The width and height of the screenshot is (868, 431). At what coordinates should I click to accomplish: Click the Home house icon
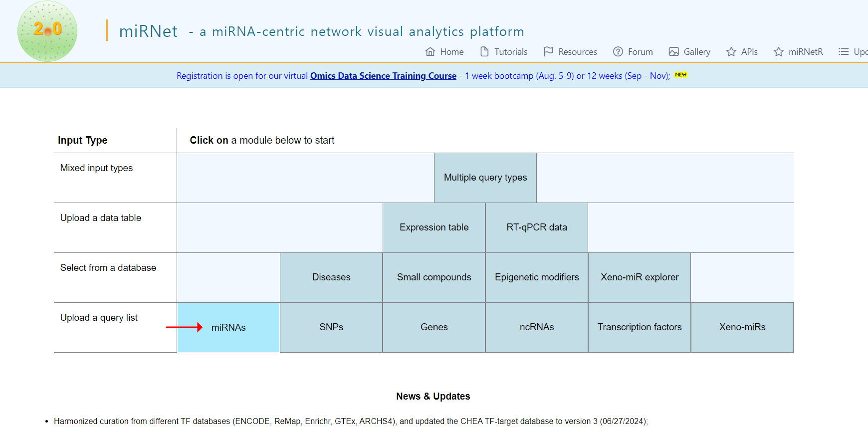(430, 51)
